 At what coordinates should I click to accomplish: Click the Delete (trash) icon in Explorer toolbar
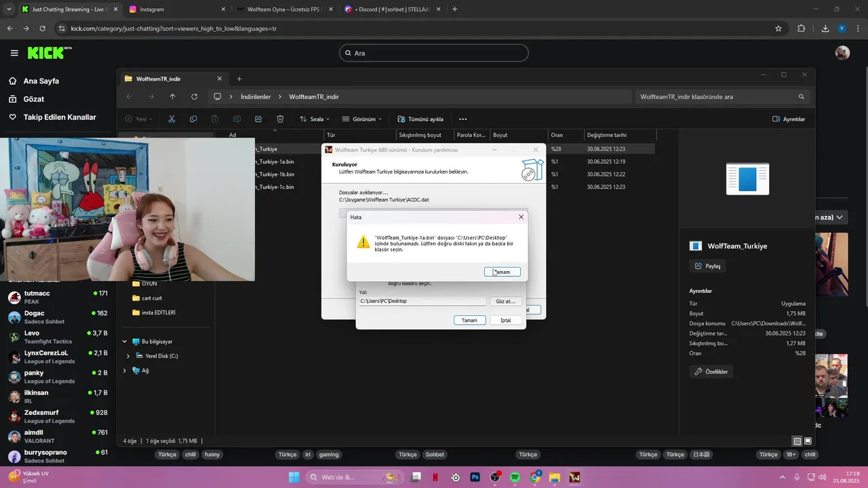pyautogui.click(x=280, y=119)
